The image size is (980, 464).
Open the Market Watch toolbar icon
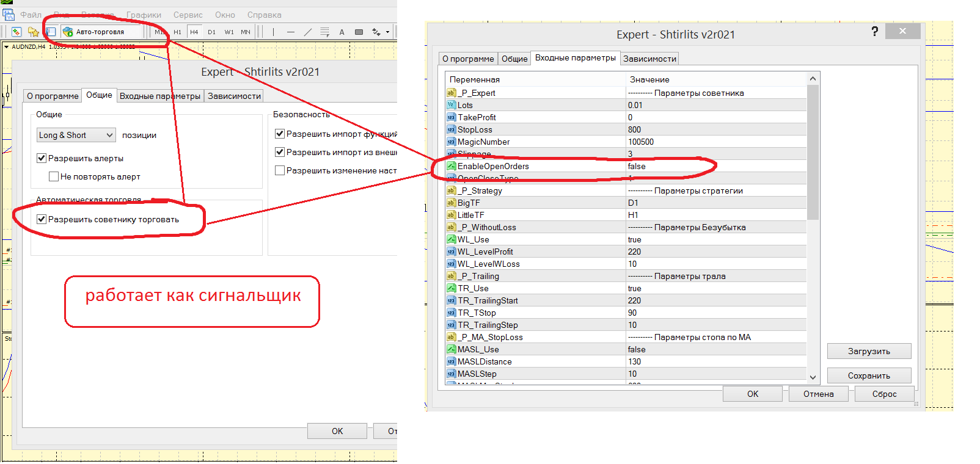(16, 32)
